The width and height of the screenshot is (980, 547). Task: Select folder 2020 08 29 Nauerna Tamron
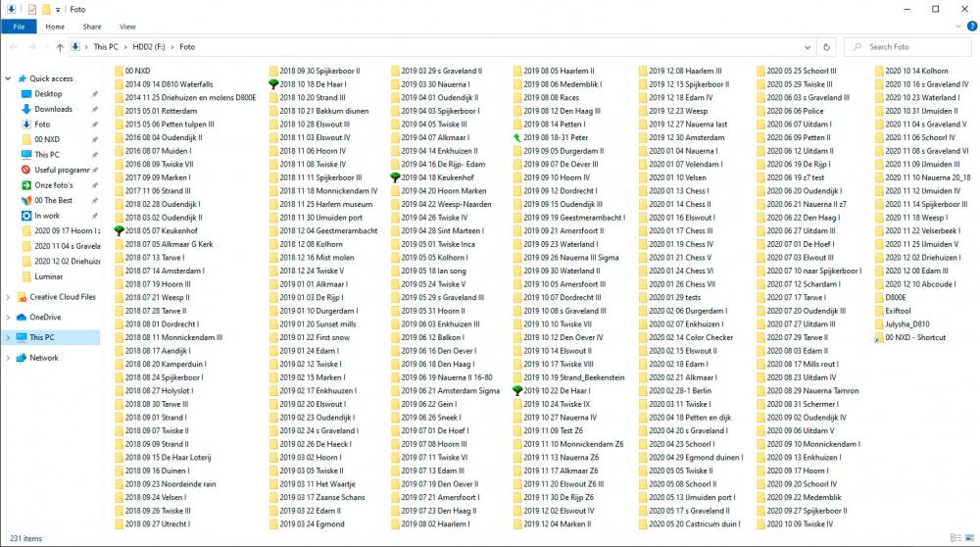[x=812, y=391]
